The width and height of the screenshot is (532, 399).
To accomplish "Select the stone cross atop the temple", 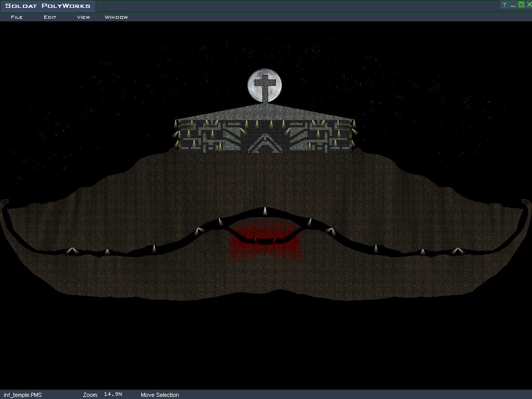I will click(x=265, y=89).
